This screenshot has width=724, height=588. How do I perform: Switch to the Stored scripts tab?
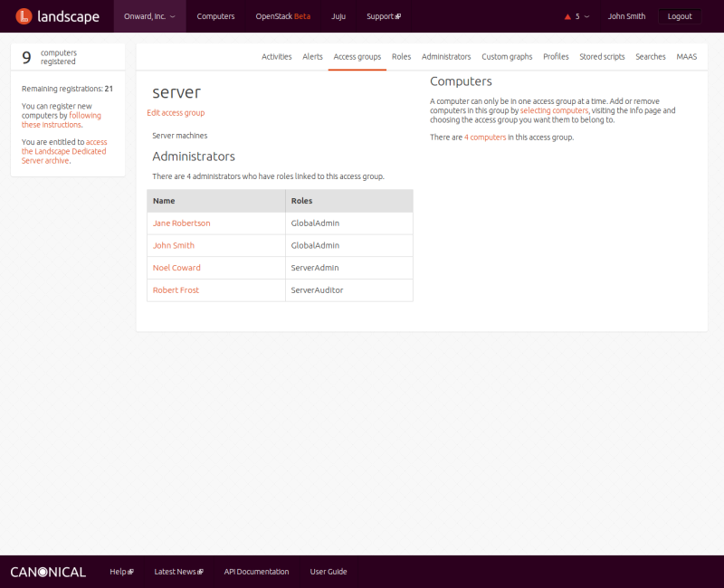click(x=602, y=57)
